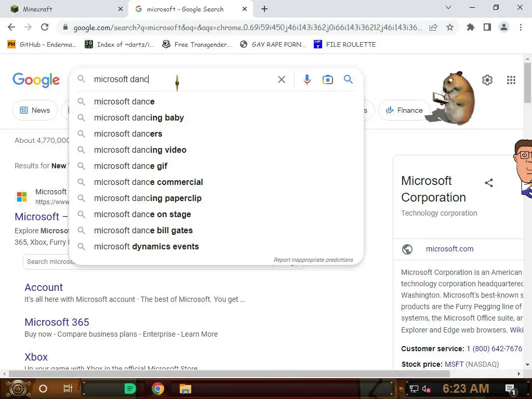The width and height of the screenshot is (532, 399).
Task: Open Google quick settings gear
Action: pos(487,80)
